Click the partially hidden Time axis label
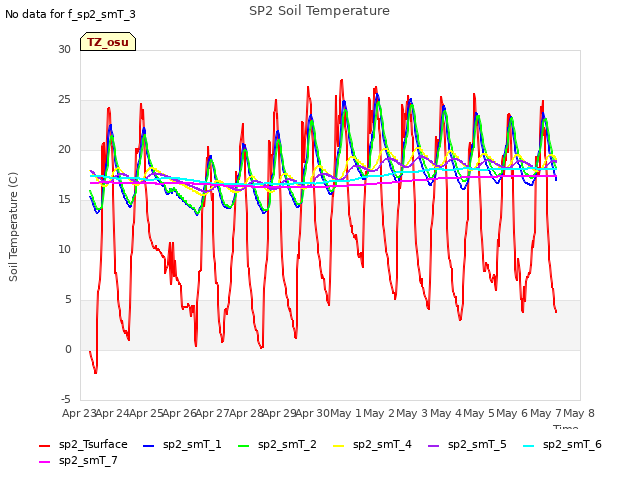 click(x=565, y=427)
